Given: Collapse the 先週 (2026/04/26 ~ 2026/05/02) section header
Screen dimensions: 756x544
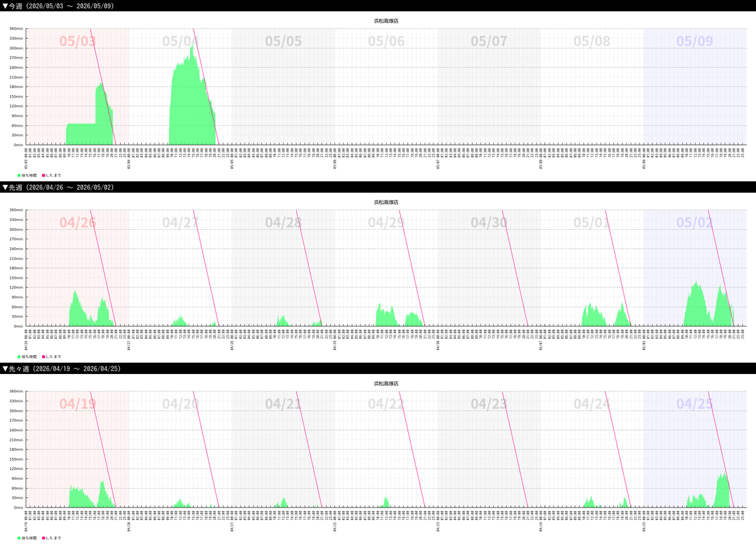Looking at the screenshot, I should [378, 187].
